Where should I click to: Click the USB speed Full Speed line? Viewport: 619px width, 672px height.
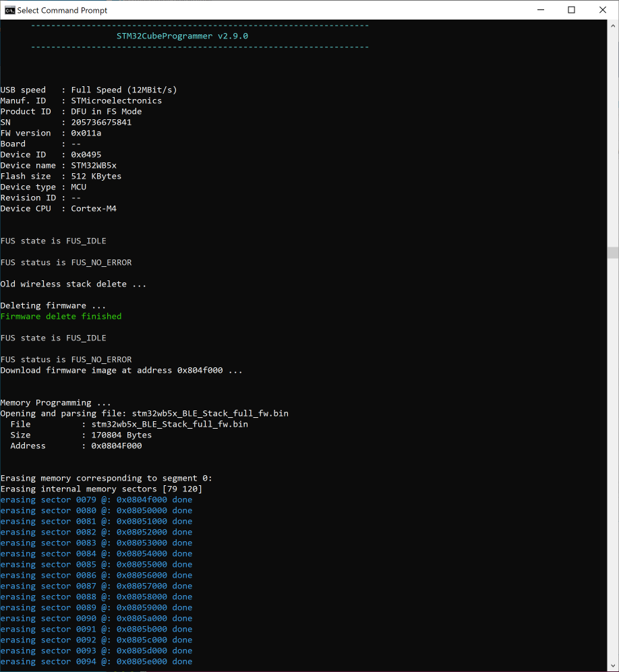[89, 90]
